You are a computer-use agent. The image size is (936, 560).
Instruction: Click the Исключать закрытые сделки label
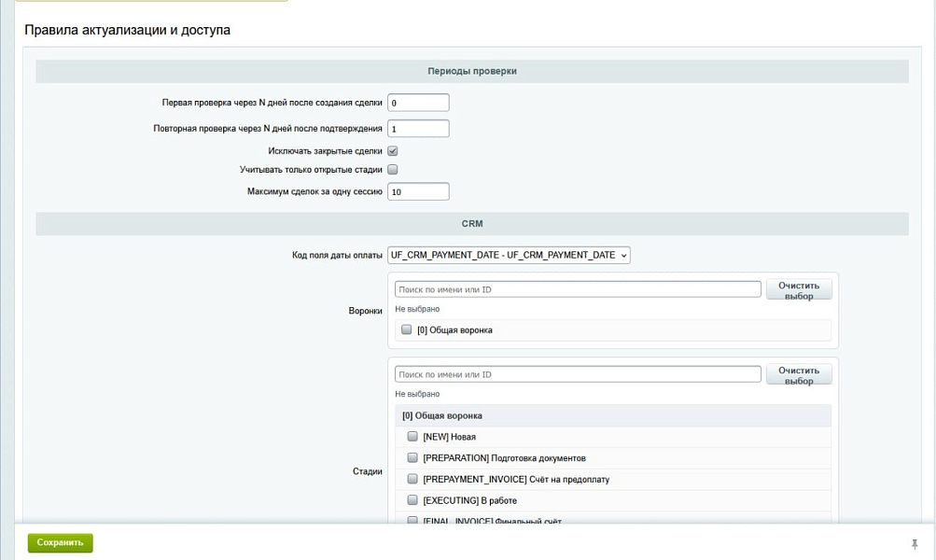(x=325, y=151)
